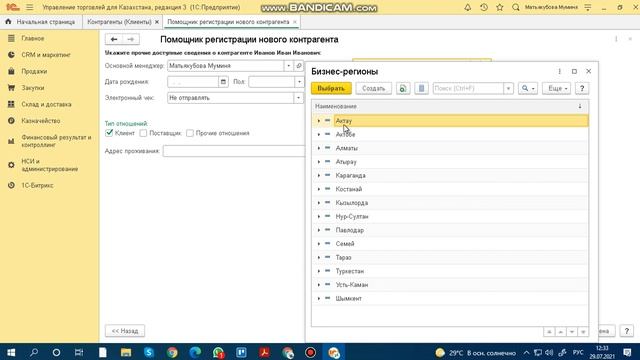Viewport: 640px width, 360px height.
Task: Open favorites star icon in title bar
Action: coord(500,7)
